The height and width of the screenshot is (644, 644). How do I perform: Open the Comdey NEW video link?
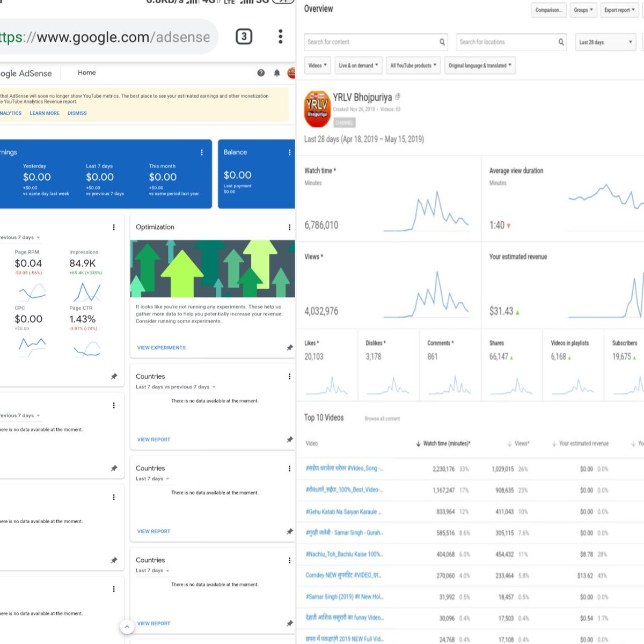pos(343,575)
